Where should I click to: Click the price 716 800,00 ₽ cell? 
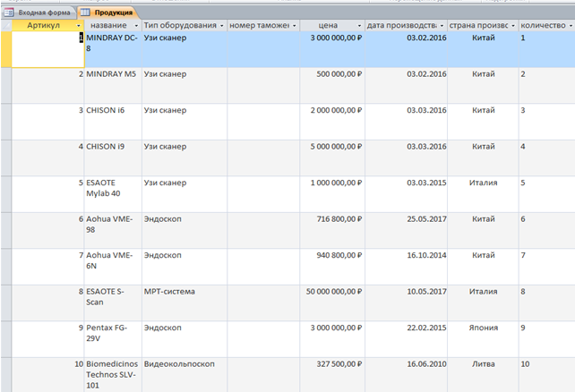click(x=332, y=230)
